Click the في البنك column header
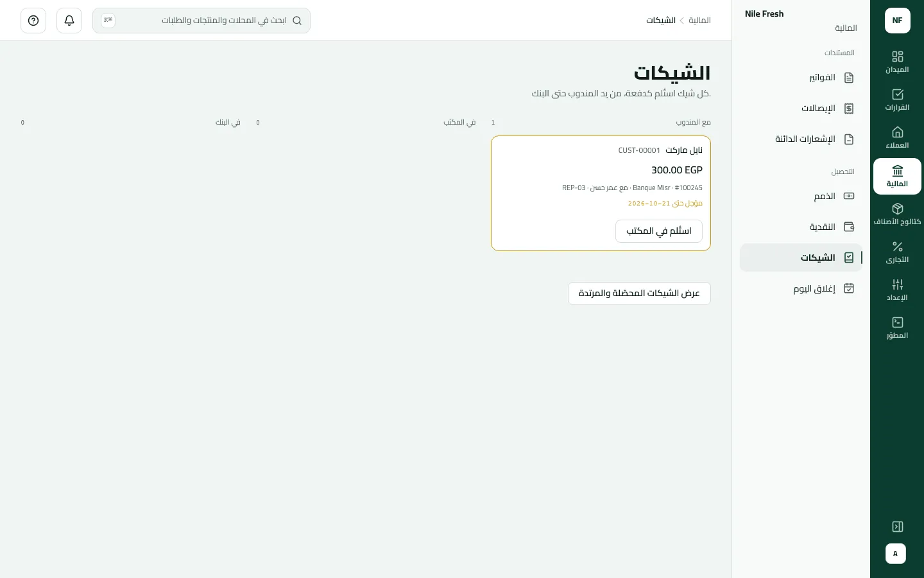The height and width of the screenshot is (578, 924). (228, 122)
